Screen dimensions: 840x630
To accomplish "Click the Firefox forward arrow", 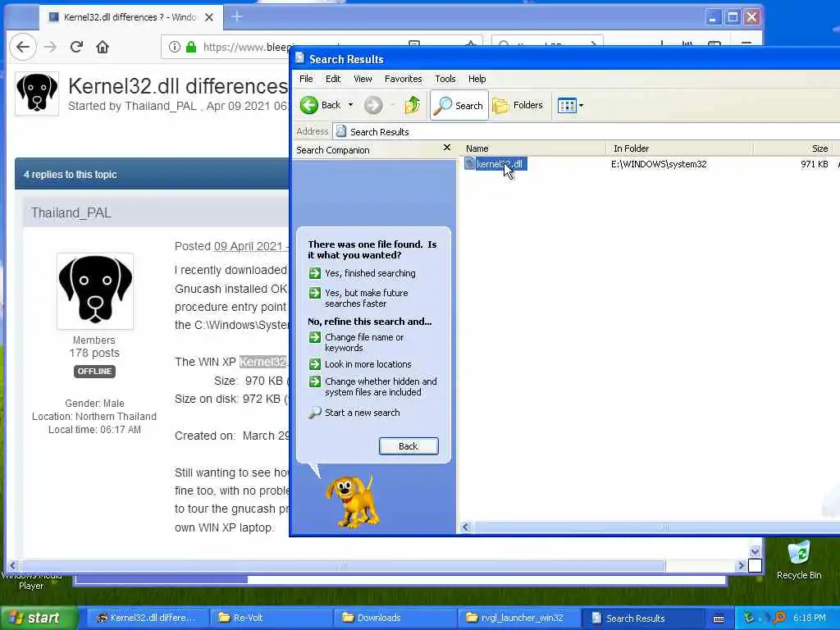I will (x=50, y=47).
